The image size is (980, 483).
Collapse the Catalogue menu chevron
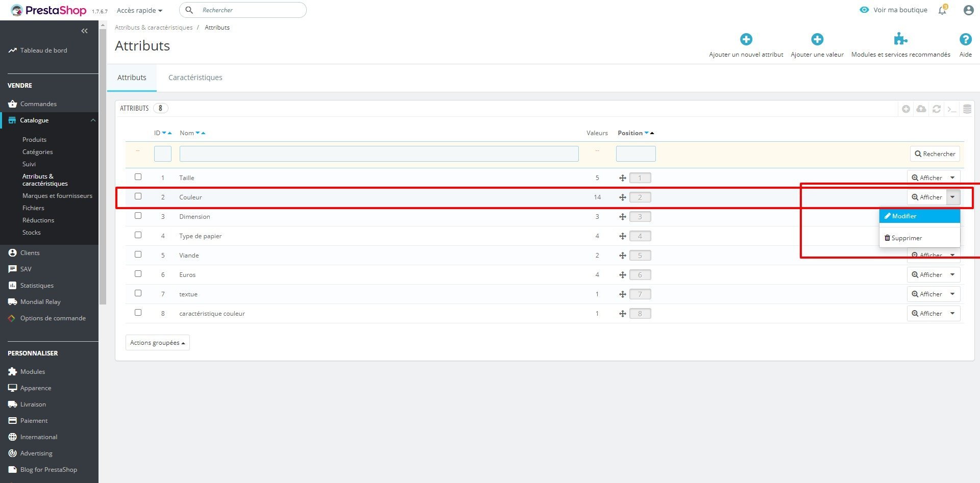pyautogui.click(x=93, y=120)
